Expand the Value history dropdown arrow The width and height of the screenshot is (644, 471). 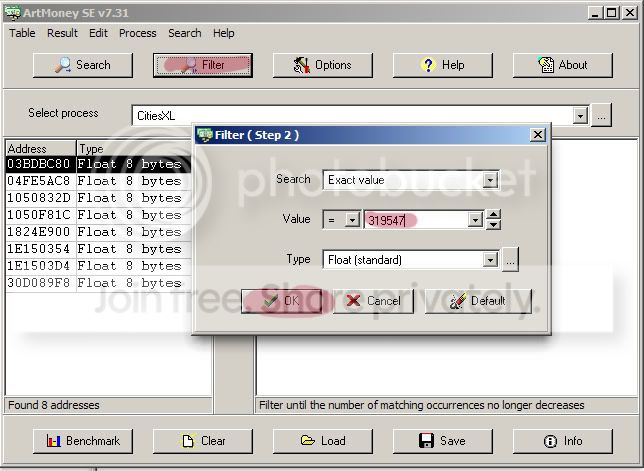pyautogui.click(x=475, y=221)
